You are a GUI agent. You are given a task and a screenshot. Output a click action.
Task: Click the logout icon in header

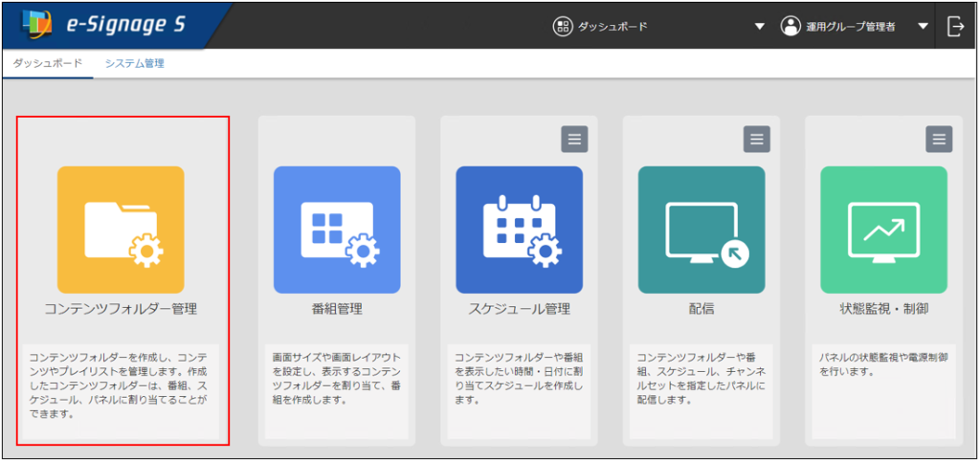point(956,26)
